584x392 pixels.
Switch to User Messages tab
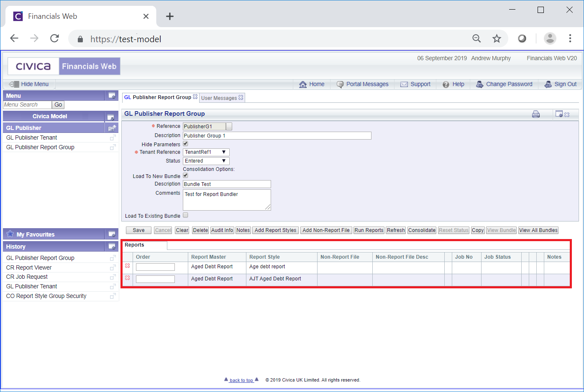click(x=219, y=98)
